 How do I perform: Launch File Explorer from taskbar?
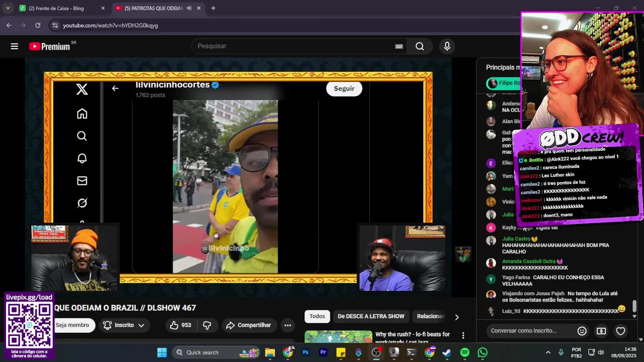pos(270,352)
